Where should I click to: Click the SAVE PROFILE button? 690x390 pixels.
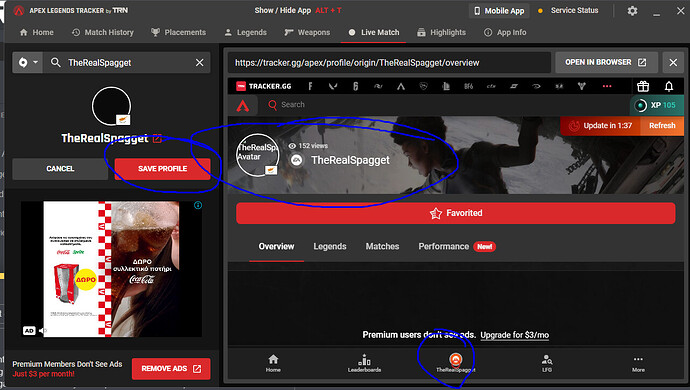click(x=162, y=169)
